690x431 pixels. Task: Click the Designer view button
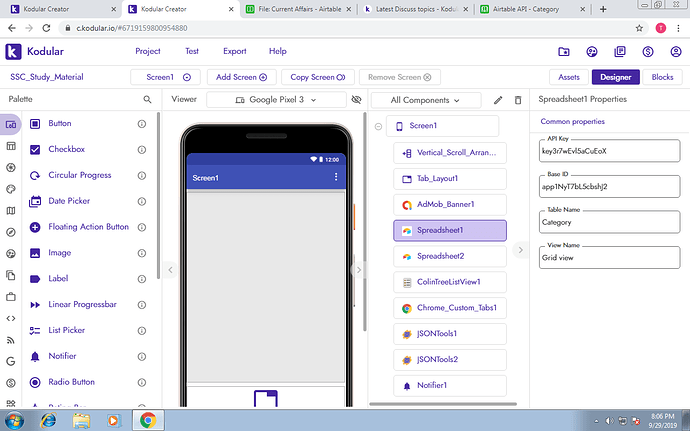click(x=616, y=77)
